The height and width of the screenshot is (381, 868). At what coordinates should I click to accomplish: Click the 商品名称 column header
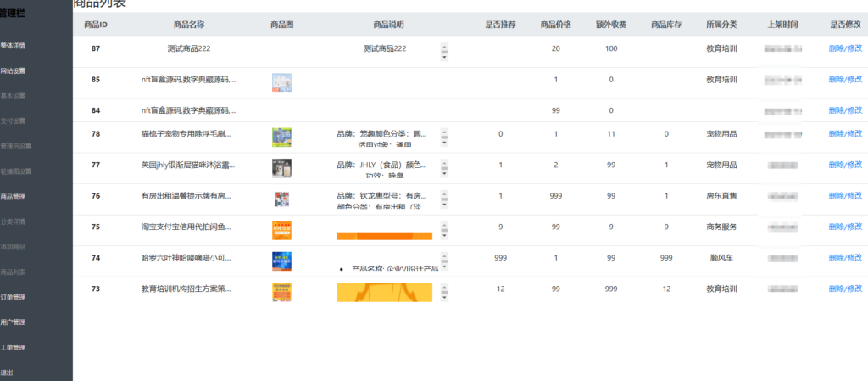point(189,25)
